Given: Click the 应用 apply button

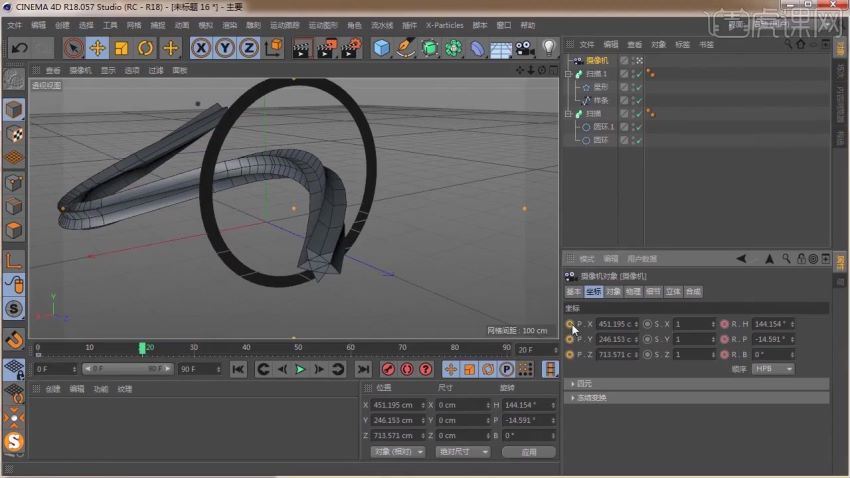Looking at the screenshot, I should [x=529, y=452].
